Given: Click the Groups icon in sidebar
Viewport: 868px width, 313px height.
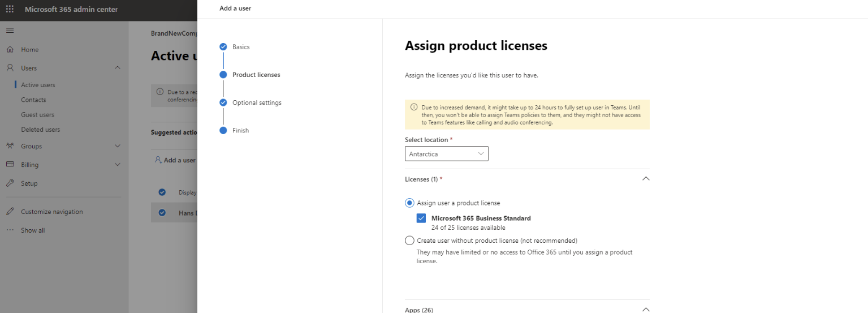Looking at the screenshot, I should tap(10, 146).
